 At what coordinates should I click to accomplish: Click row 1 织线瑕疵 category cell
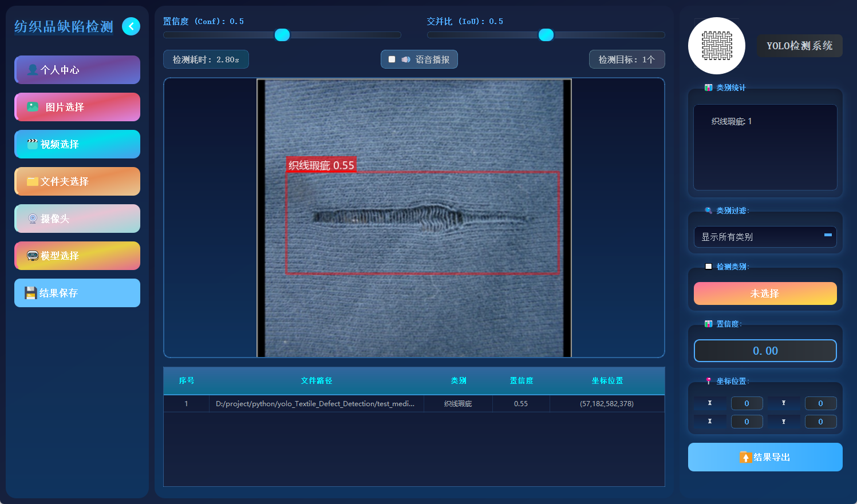pos(459,404)
